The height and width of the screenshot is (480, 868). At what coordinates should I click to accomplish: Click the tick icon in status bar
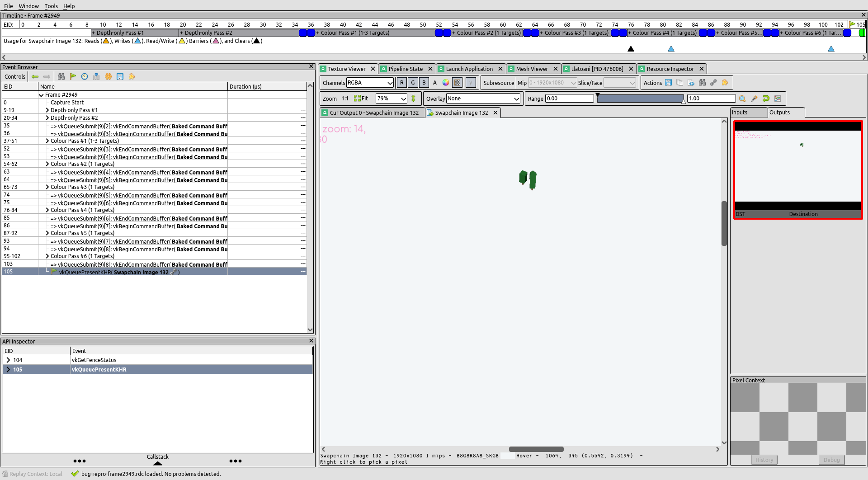point(75,474)
